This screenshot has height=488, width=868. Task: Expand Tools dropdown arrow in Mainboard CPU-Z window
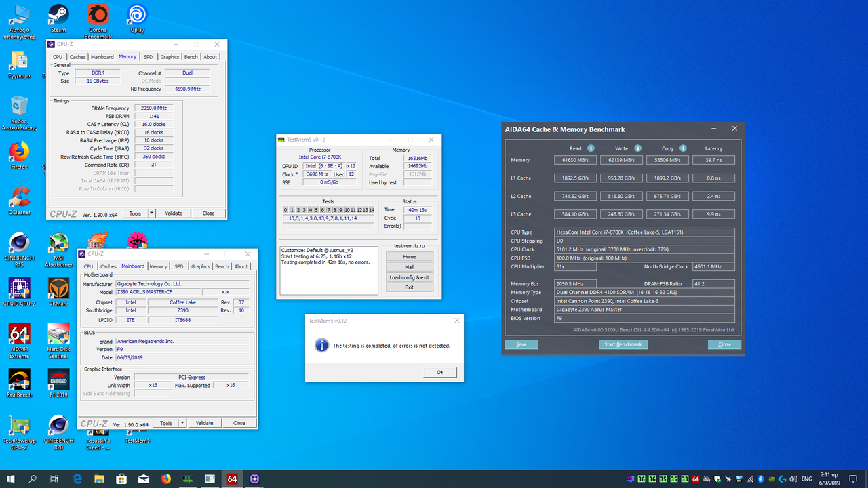[x=182, y=423]
